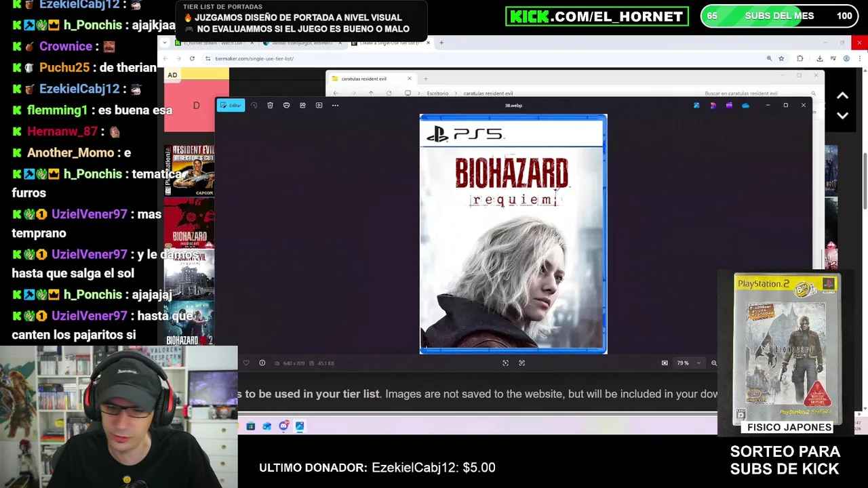The height and width of the screenshot is (488, 868).
Task: Show file info in Photos bottom bar
Action: click(x=262, y=363)
